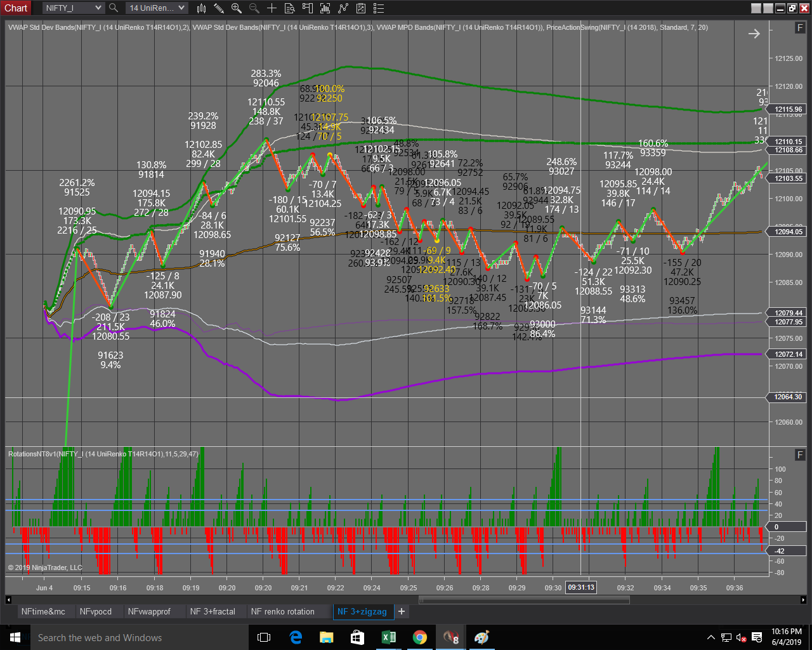Viewport: 812px width, 650px height.
Task: Click the zoom out magnifier icon
Action: pyautogui.click(x=254, y=8)
